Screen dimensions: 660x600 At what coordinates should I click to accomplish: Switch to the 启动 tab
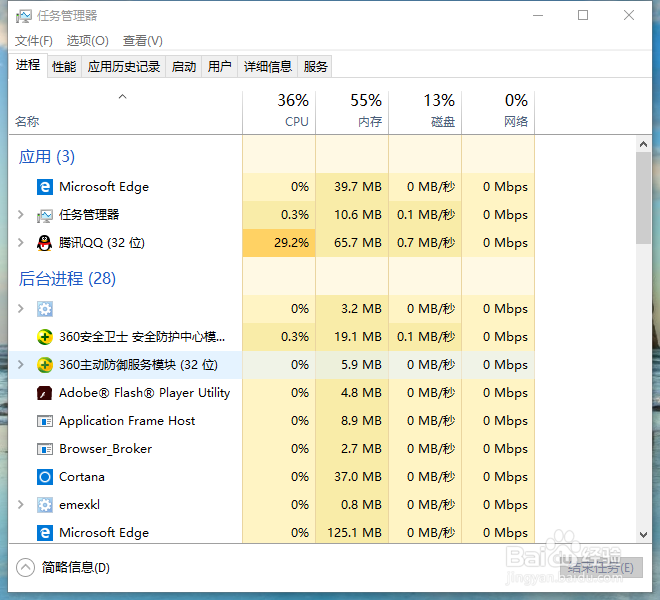click(184, 67)
